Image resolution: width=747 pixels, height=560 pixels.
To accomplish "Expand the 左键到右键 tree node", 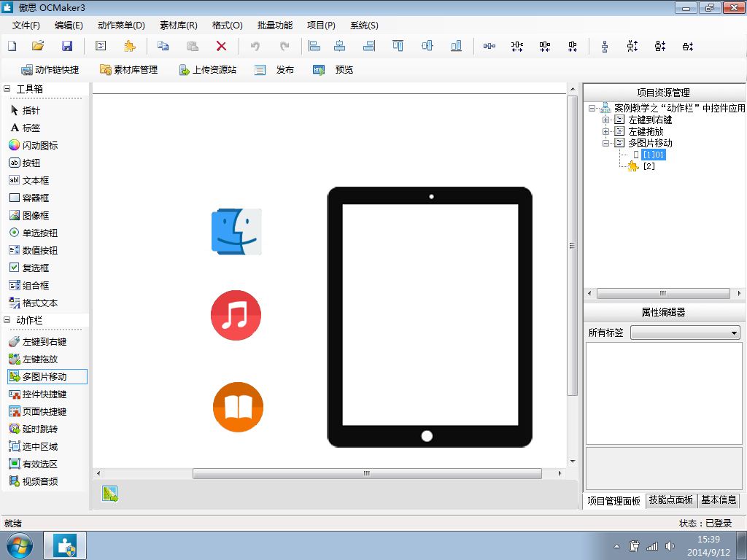I will [606, 120].
